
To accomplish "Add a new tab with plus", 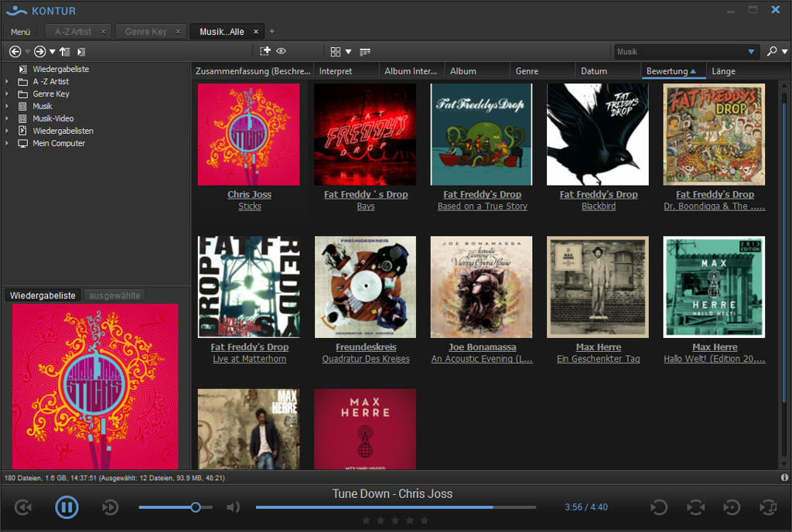I will click(271, 31).
